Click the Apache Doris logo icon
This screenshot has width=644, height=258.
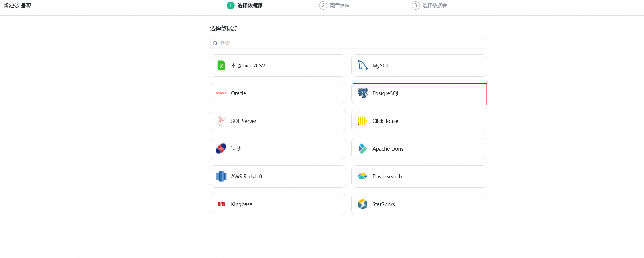pyautogui.click(x=362, y=149)
